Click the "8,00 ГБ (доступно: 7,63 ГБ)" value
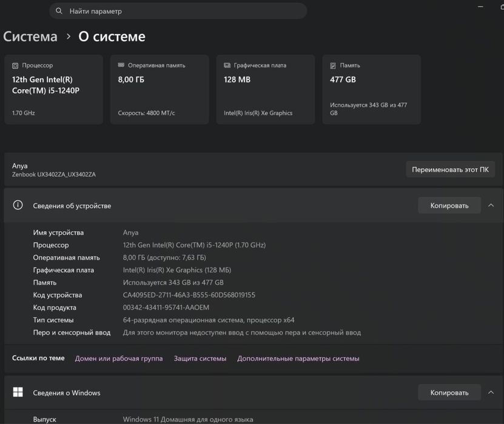The image size is (504, 424). 164,257
